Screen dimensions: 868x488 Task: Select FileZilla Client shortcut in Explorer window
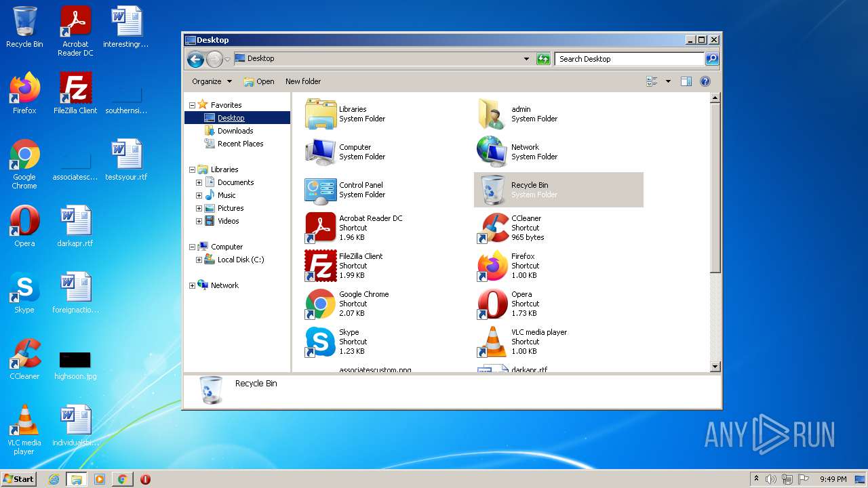point(321,266)
